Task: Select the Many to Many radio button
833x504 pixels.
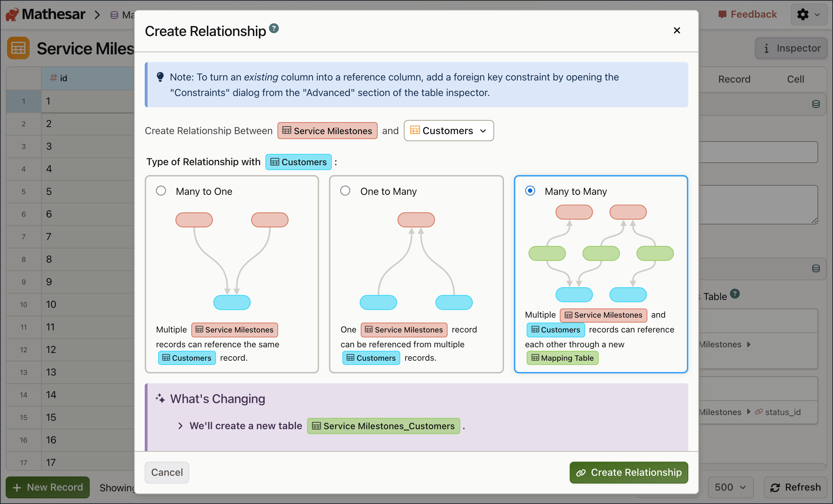Action: tap(530, 191)
